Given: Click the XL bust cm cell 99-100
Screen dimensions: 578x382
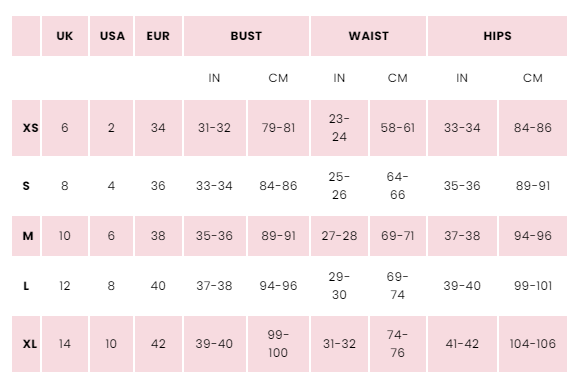Looking at the screenshot, I should click(278, 344).
